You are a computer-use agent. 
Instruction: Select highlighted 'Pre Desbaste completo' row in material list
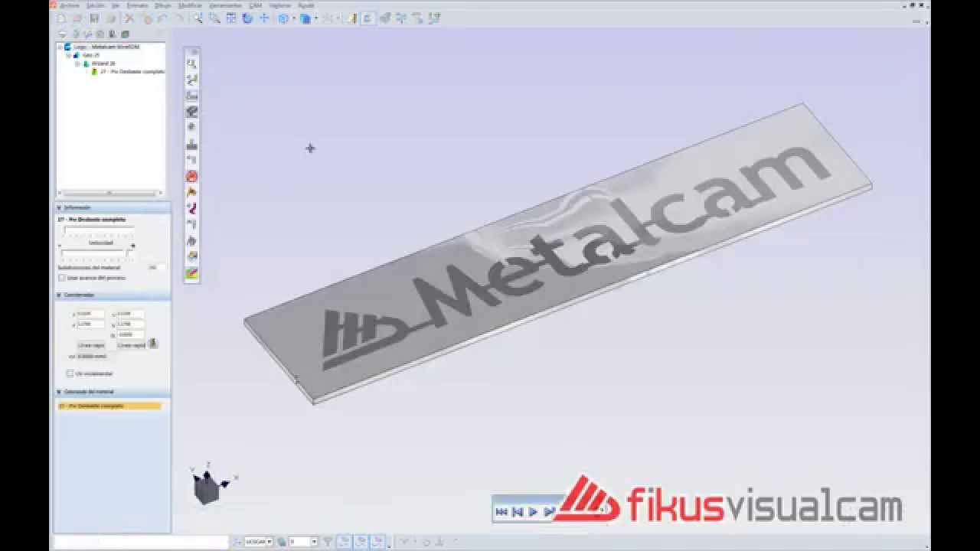[x=109, y=406]
